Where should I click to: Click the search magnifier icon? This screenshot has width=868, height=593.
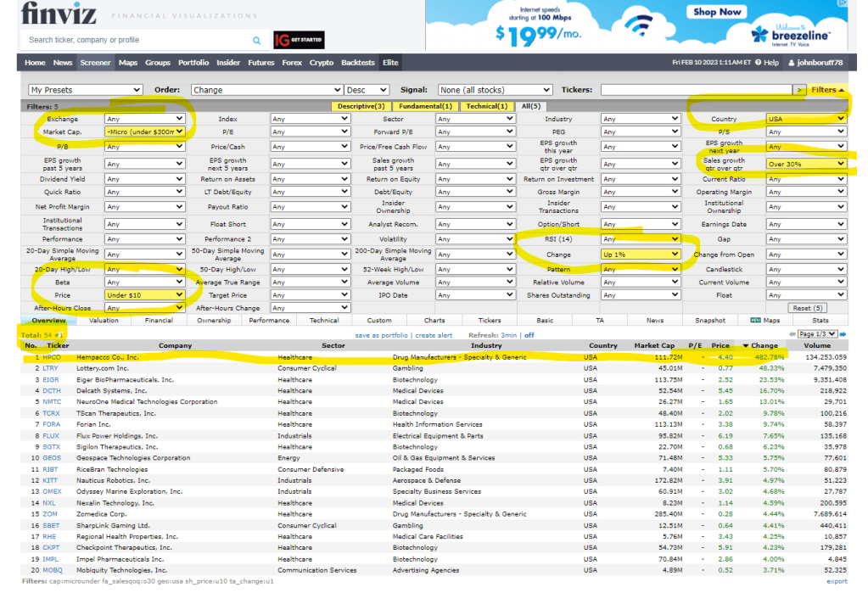(256, 40)
